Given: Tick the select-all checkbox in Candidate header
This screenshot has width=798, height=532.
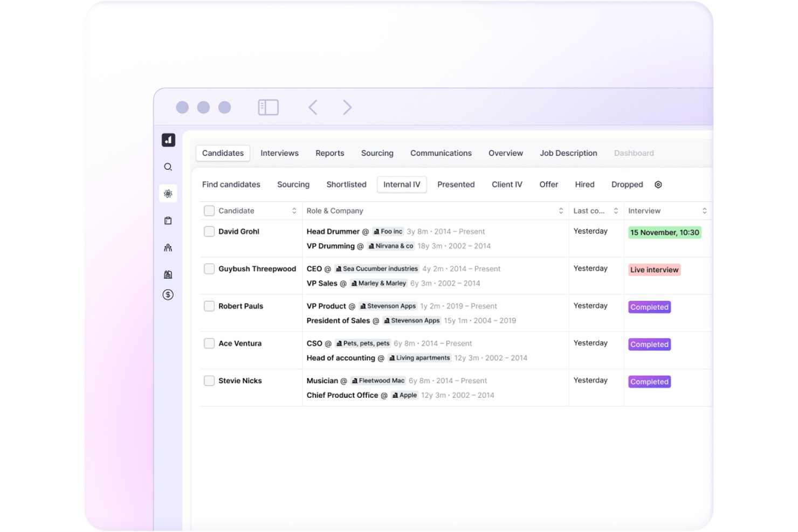Looking at the screenshot, I should pos(209,211).
